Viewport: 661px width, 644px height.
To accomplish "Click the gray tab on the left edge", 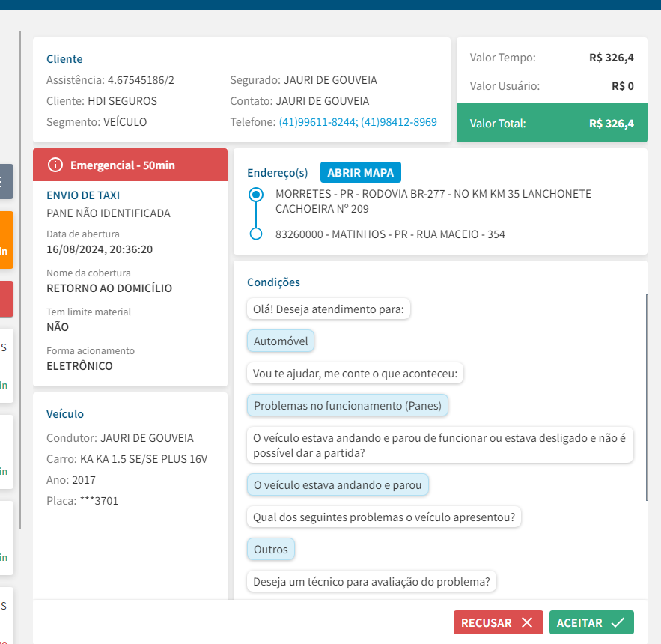I will pyautogui.click(x=7, y=181).
